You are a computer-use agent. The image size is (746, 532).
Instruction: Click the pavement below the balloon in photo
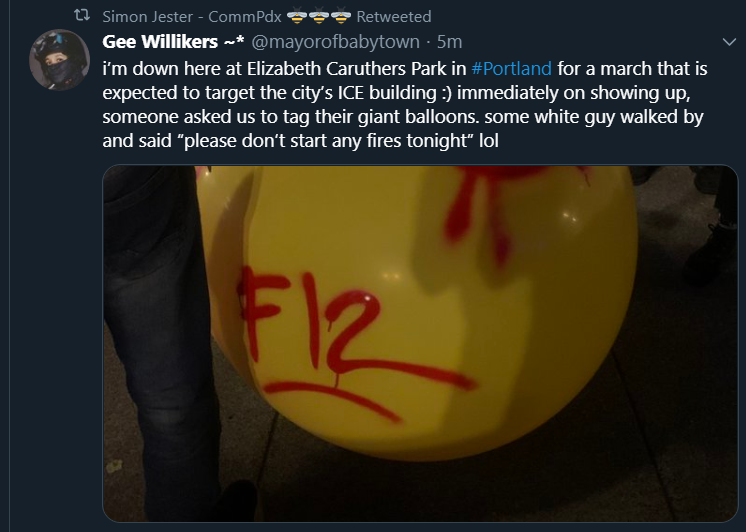click(x=428, y=490)
